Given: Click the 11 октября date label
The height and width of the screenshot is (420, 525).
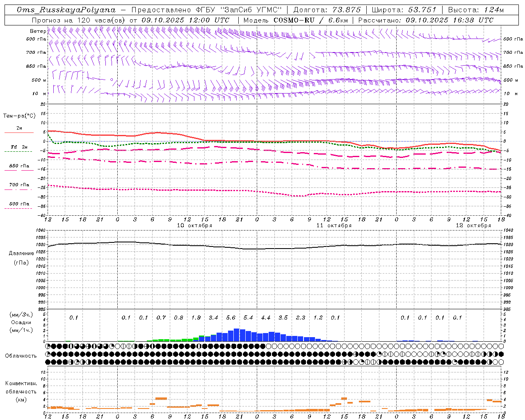Looking at the screenshot, I should [x=334, y=225].
